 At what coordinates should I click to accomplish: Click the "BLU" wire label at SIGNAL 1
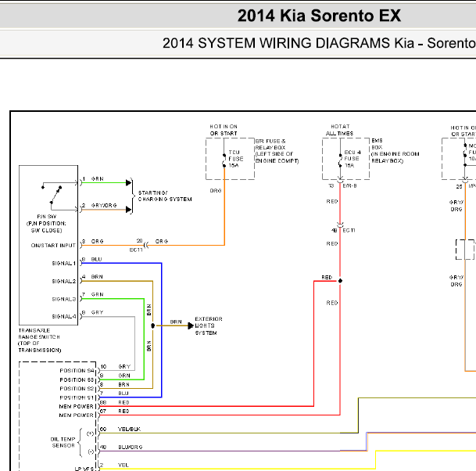click(x=96, y=259)
